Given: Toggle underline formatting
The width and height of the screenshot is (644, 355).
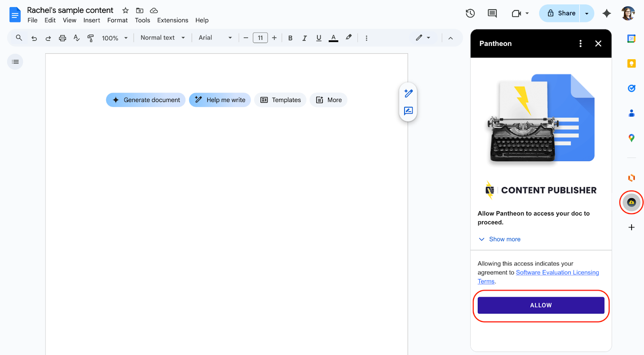Looking at the screenshot, I should pyautogui.click(x=319, y=38).
